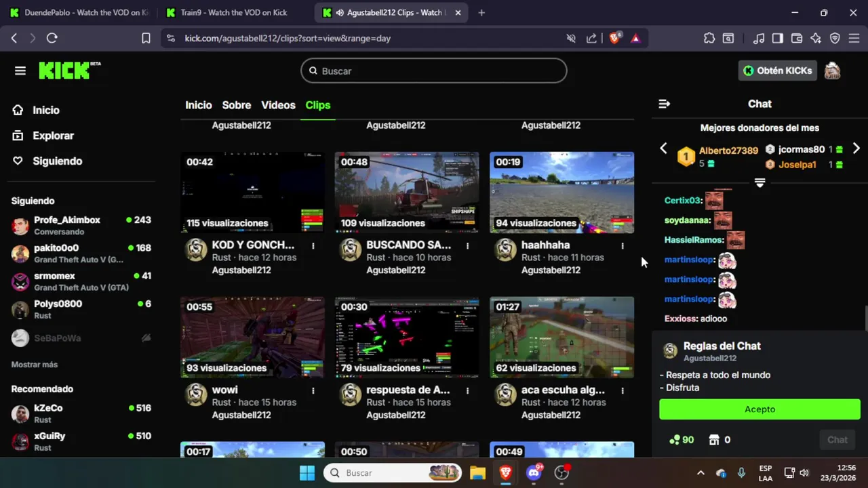The width and height of the screenshot is (868, 488).
Task: Open the Windows Start menu
Action: 307,472
